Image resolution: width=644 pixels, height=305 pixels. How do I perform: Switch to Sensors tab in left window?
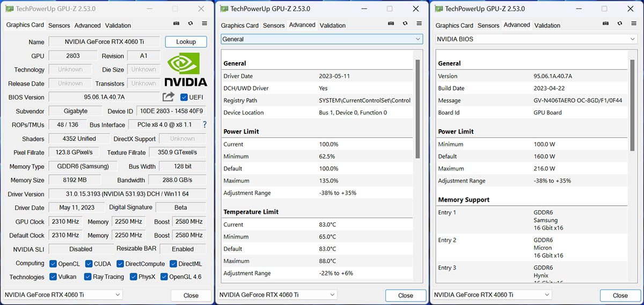[59, 25]
